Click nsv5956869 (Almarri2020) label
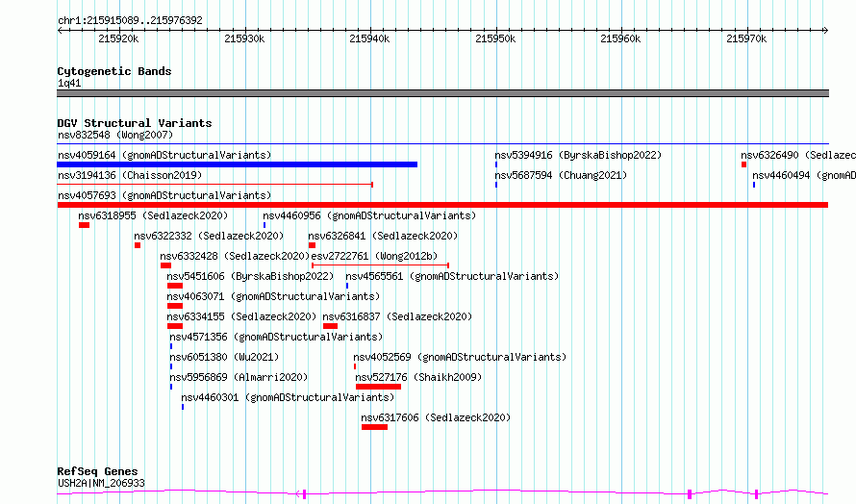Image resolution: width=856 pixels, height=504 pixels. point(239,377)
